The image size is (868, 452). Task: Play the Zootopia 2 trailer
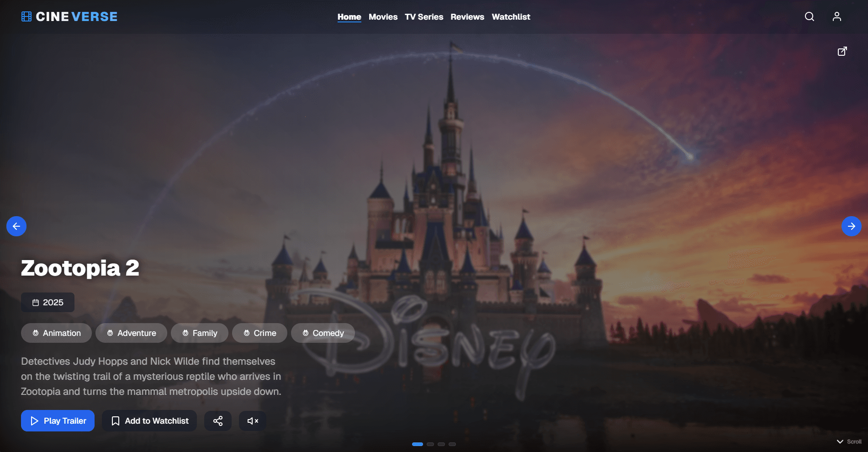click(58, 421)
